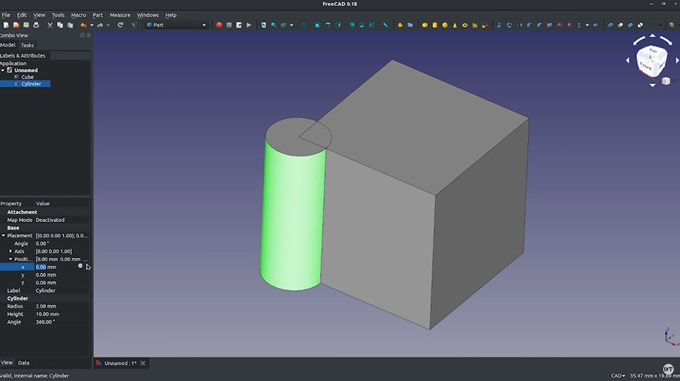
Task: Create a new document
Action: (6, 25)
